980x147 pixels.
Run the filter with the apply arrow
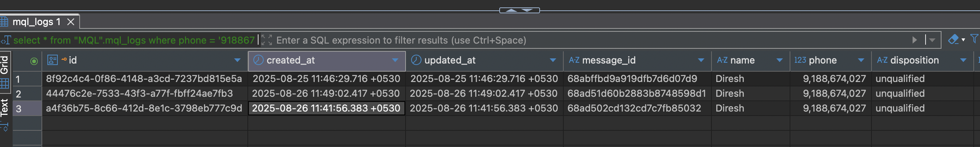(x=914, y=40)
